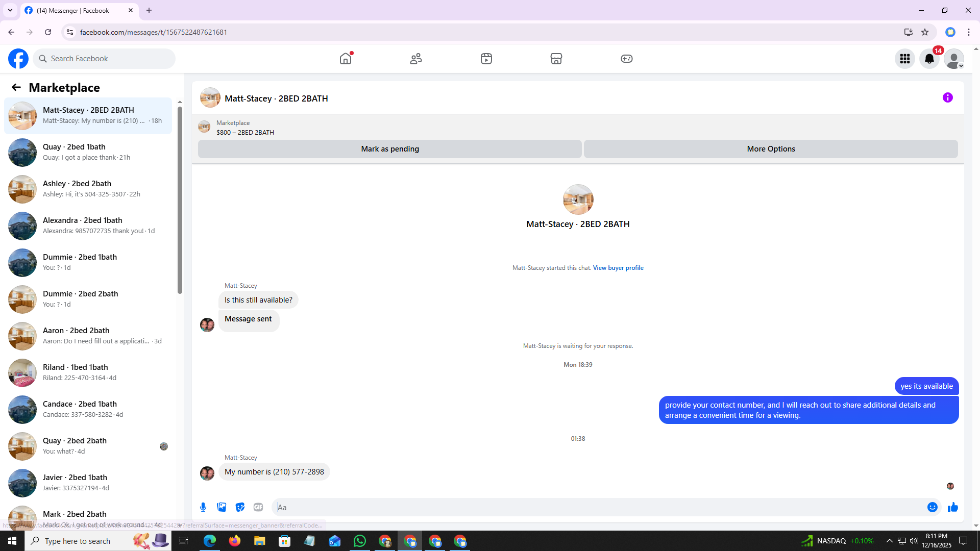The image size is (980, 551).
Task: Open the Friends icon in top navigation
Action: (416, 59)
